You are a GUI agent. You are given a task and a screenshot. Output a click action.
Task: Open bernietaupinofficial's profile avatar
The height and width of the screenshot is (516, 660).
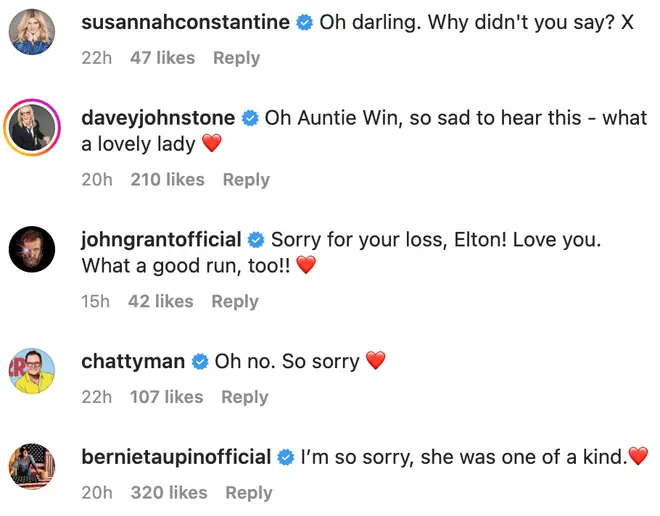(x=32, y=466)
